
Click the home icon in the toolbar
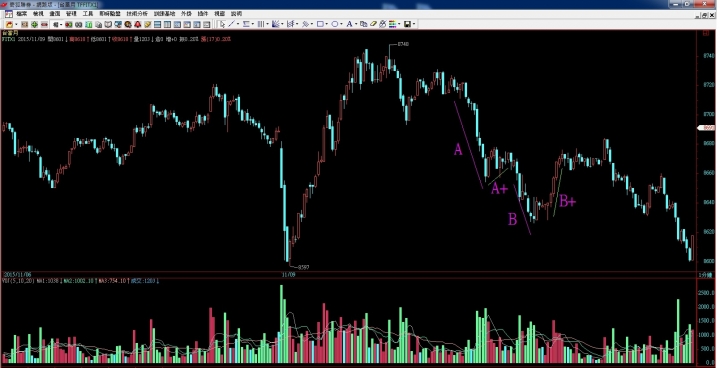pyautogui.click(x=9, y=24)
